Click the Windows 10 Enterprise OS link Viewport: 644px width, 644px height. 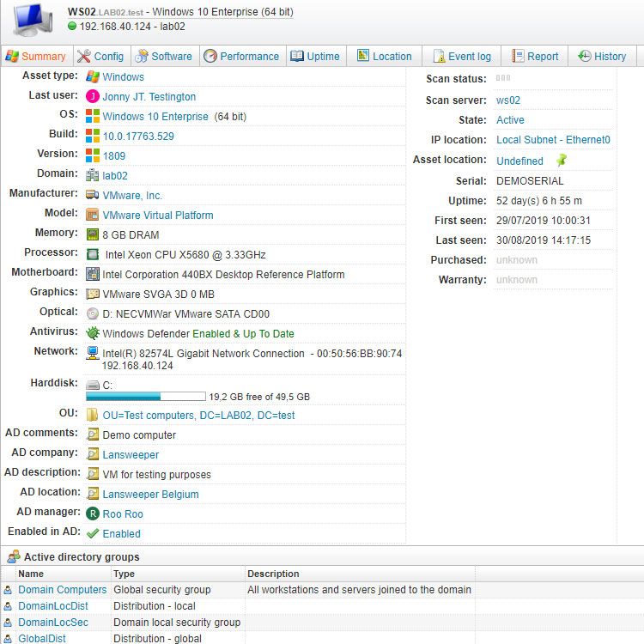(x=155, y=116)
